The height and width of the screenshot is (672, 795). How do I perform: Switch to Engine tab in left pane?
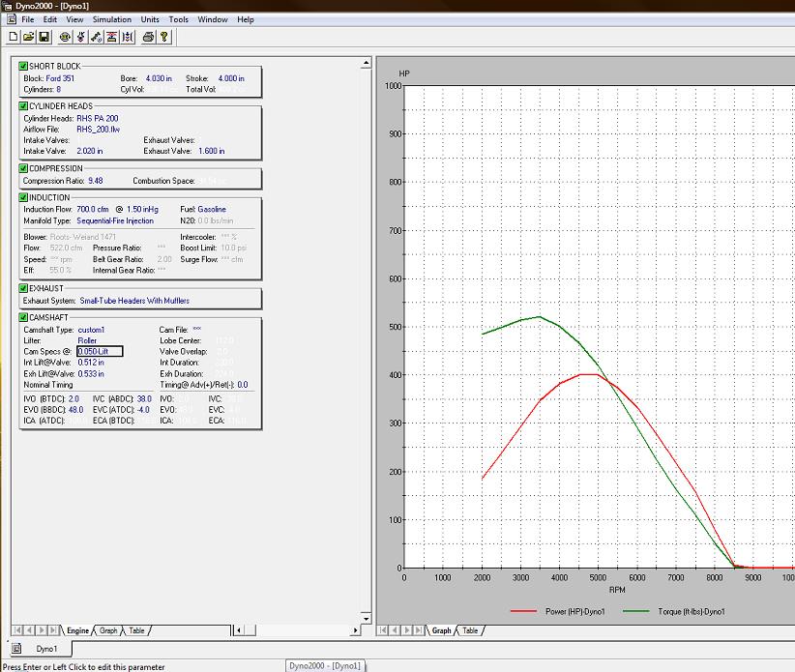[x=77, y=630]
